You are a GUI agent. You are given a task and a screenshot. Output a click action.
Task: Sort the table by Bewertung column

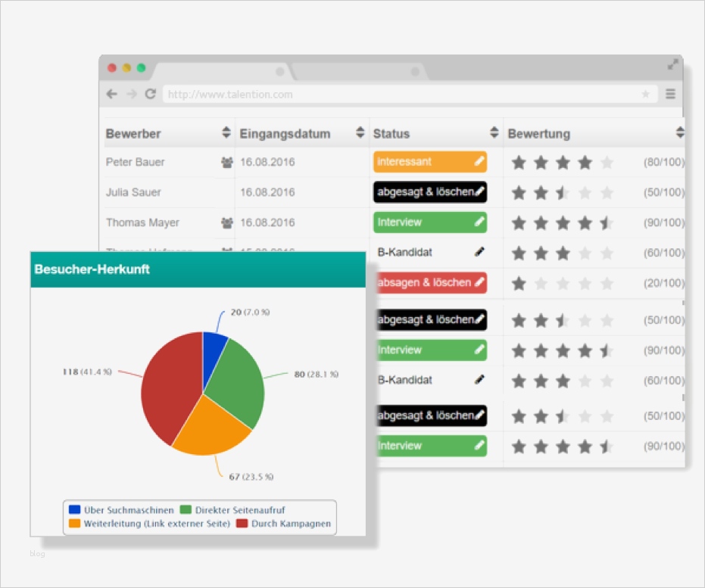pos(680,132)
